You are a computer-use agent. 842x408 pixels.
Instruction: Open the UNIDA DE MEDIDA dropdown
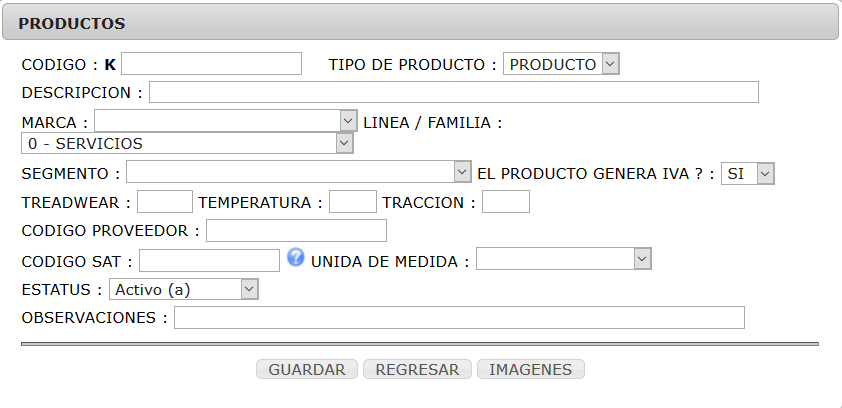pyautogui.click(x=564, y=259)
